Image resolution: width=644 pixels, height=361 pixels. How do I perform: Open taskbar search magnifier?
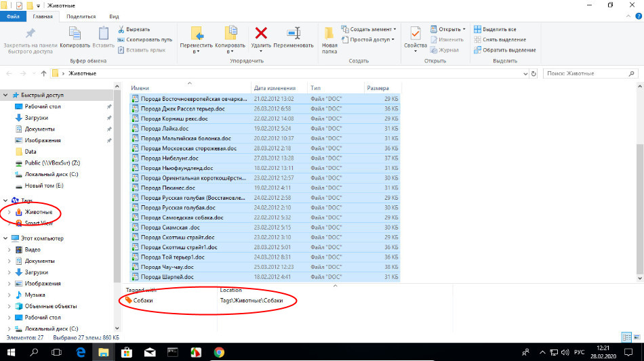34,352
